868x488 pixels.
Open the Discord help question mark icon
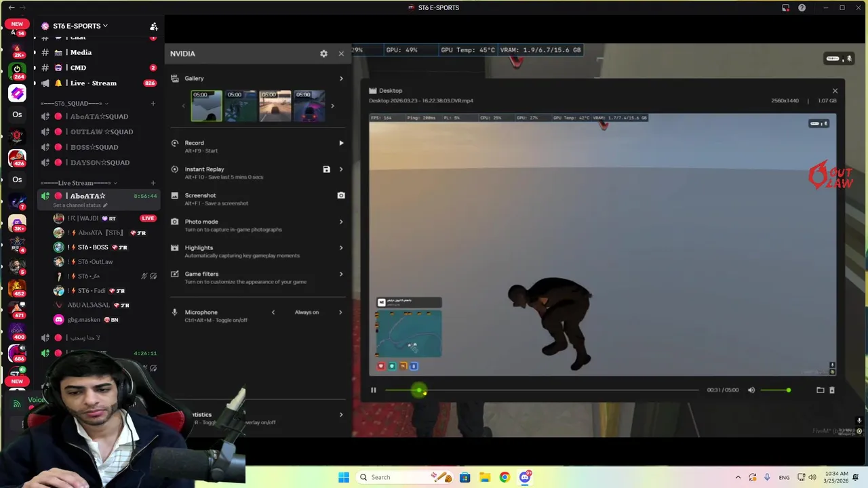pos(802,8)
